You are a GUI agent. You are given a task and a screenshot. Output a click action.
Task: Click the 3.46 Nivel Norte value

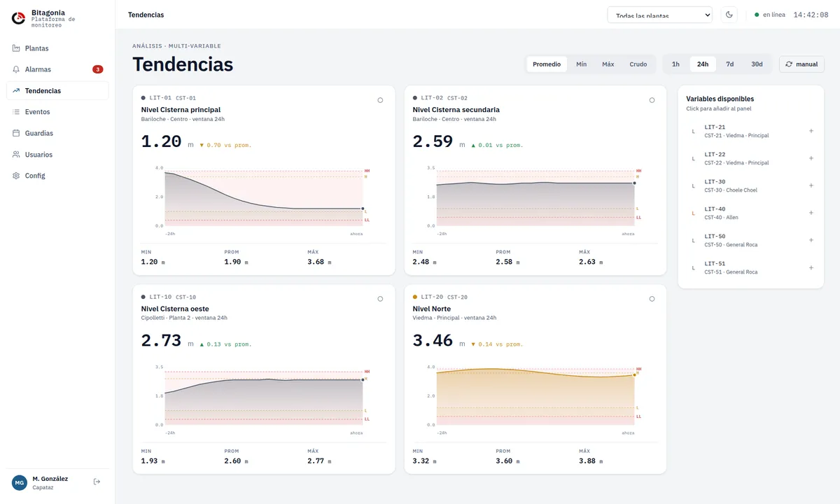[433, 341]
